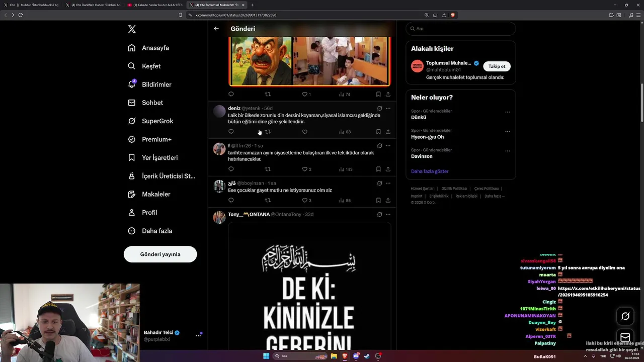View analytics of deniz's post (88)
Screen dimensions: 644x362
point(345,132)
